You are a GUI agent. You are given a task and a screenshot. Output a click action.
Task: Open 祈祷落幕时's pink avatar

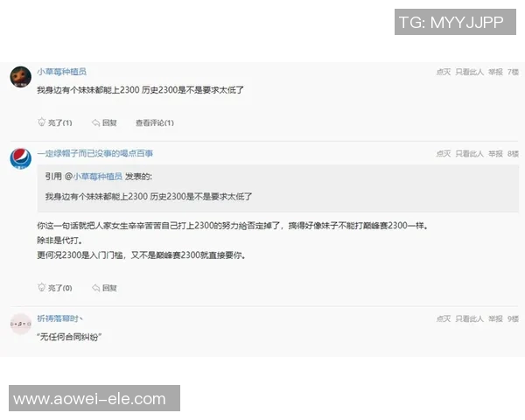(21, 324)
